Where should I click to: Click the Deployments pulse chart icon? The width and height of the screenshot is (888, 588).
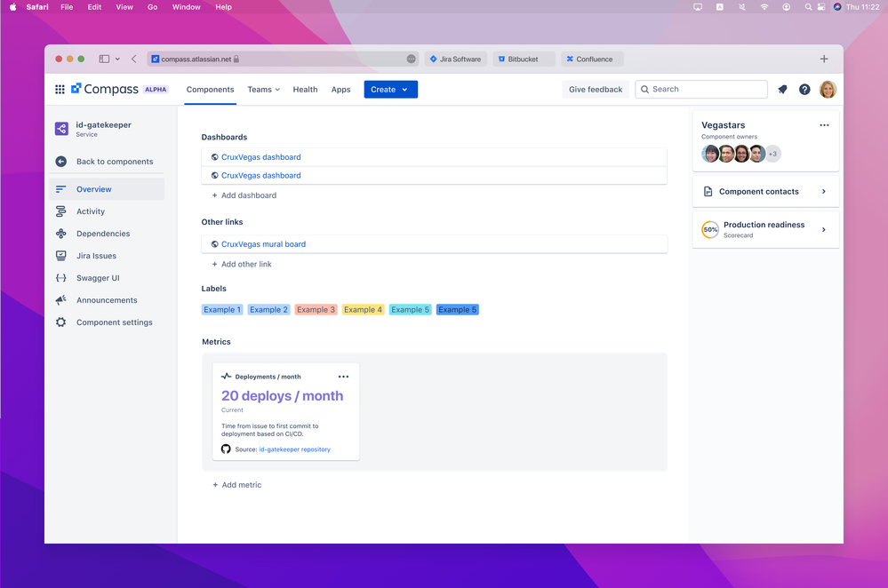click(x=226, y=377)
